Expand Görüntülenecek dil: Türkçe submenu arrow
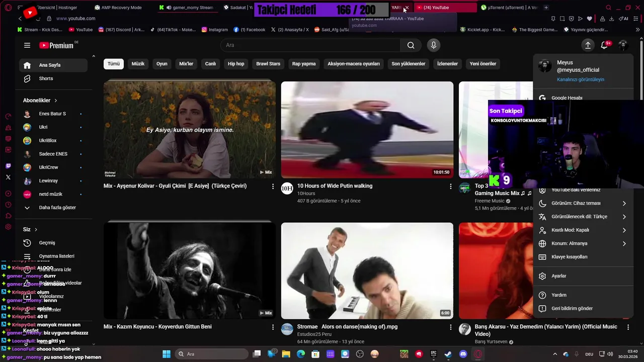This screenshot has height=362, width=644. coord(624,217)
